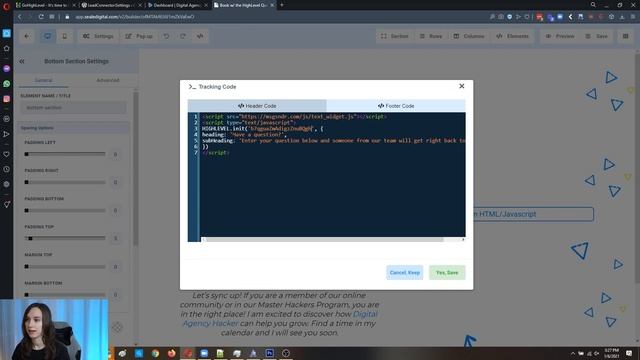Select the desktop view icon

48,36
